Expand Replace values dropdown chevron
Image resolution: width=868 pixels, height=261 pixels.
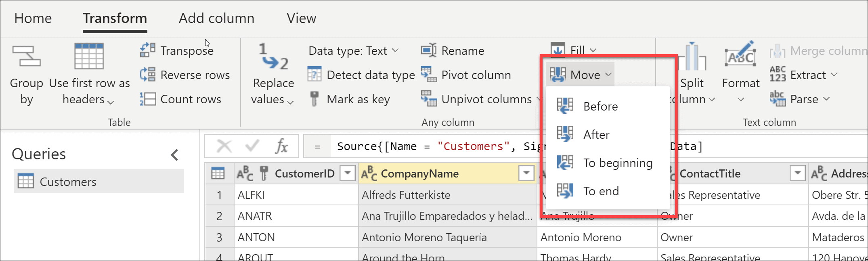click(x=290, y=102)
